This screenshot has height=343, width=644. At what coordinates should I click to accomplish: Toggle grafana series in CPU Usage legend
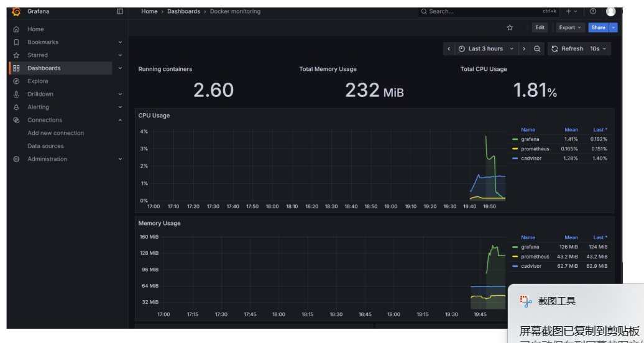coord(530,139)
